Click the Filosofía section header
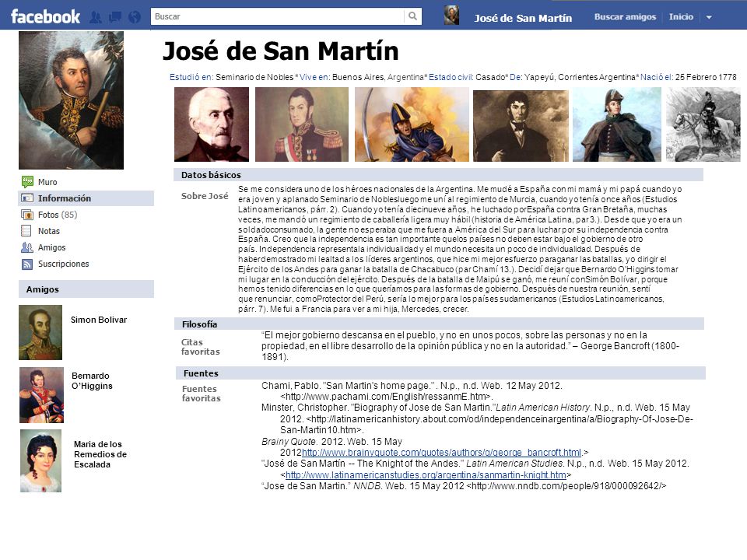 [x=439, y=324]
